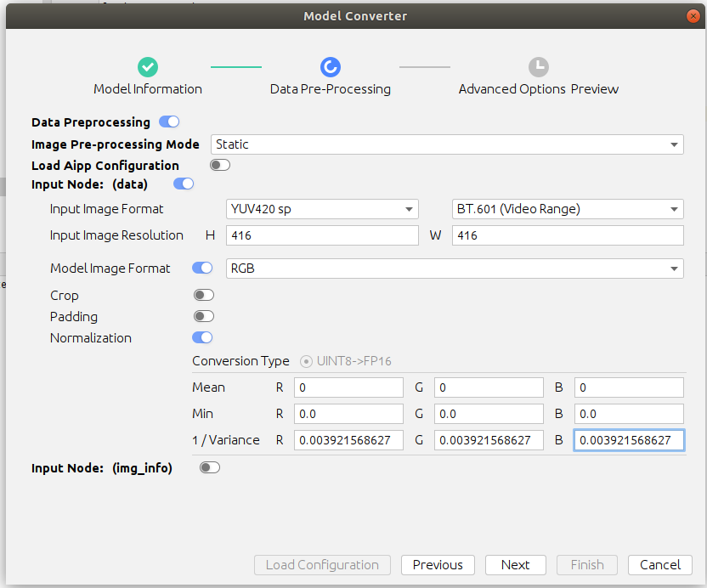The width and height of the screenshot is (707, 588).
Task: Close the Model Converter dialog window
Action: (694, 16)
